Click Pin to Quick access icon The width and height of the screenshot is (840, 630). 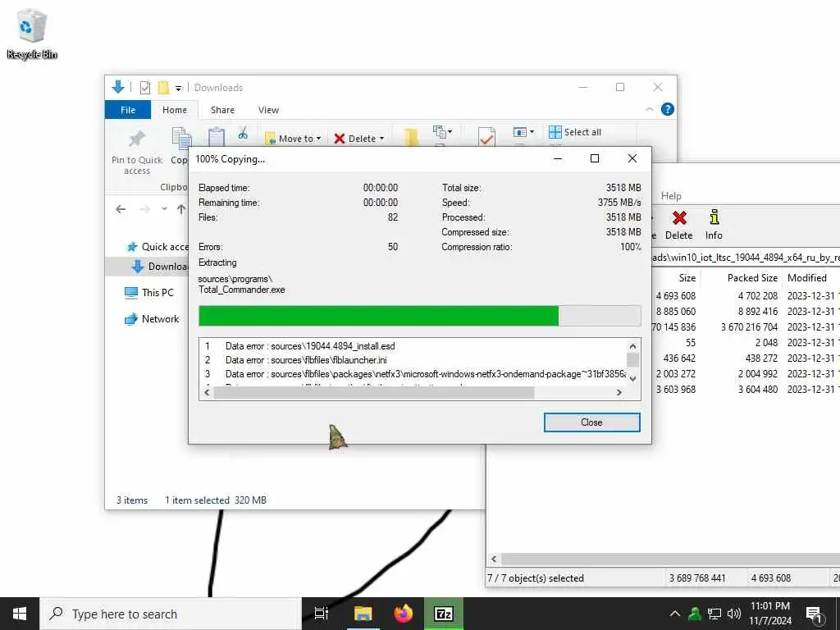[x=137, y=152]
